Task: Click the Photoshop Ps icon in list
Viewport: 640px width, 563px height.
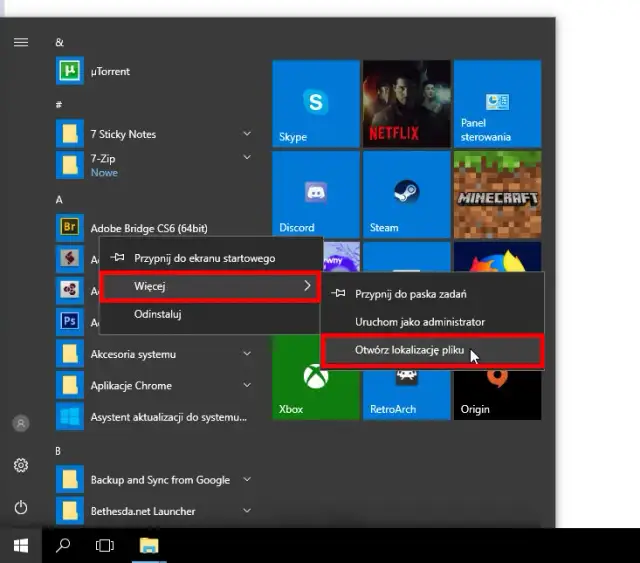Action: (70, 322)
